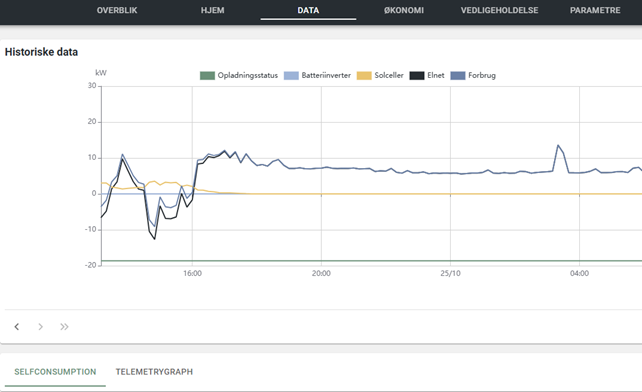Open the OVERBLIK tab

point(117,10)
